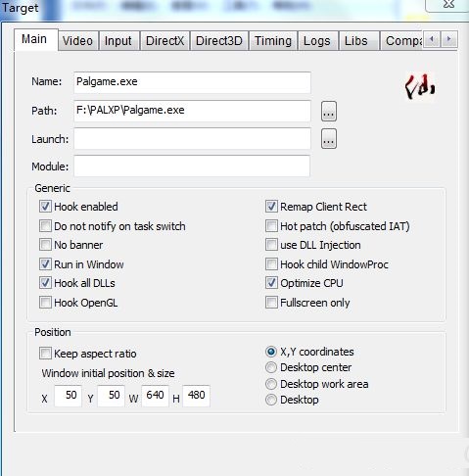Click the red Palgame application icon
The width and height of the screenshot is (469, 476).
(420, 87)
